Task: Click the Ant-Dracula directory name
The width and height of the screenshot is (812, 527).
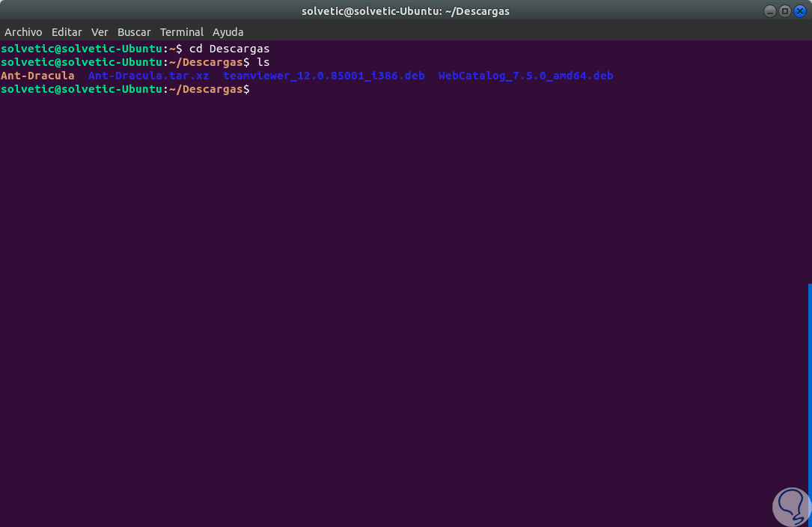Action: [37, 76]
